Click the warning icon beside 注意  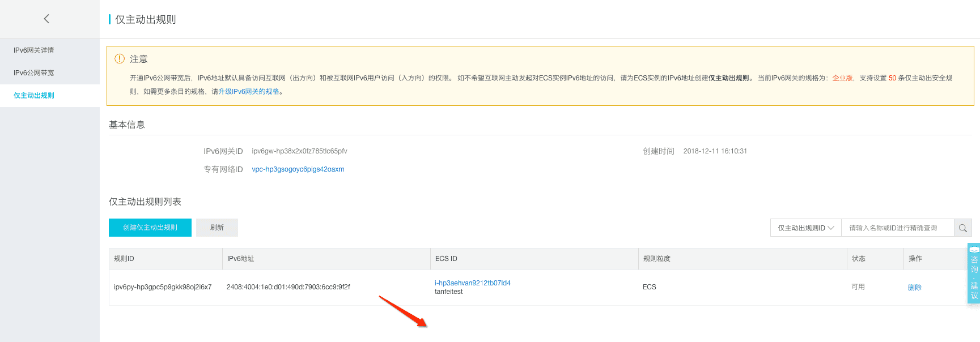click(x=120, y=58)
